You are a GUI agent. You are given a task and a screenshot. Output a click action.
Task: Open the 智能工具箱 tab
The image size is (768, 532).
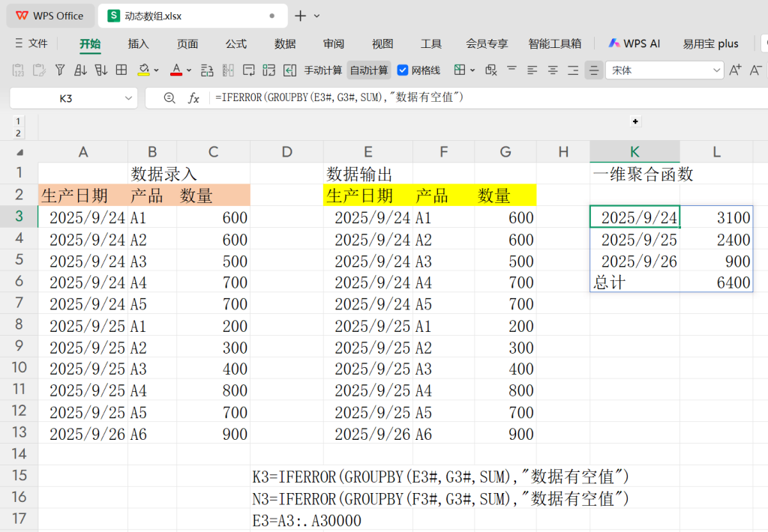click(x=555, y=43)
